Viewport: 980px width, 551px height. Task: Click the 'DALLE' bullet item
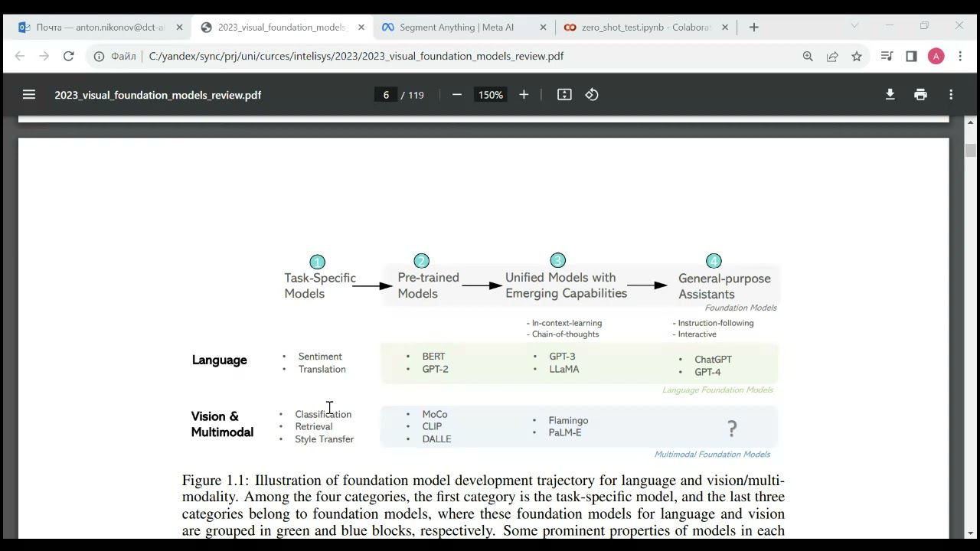click(436, 439)
